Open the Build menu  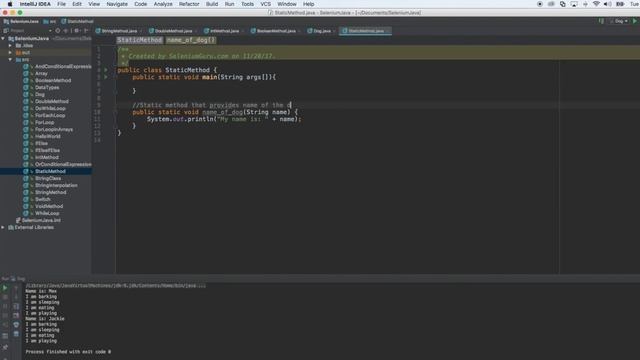(212, 4)
